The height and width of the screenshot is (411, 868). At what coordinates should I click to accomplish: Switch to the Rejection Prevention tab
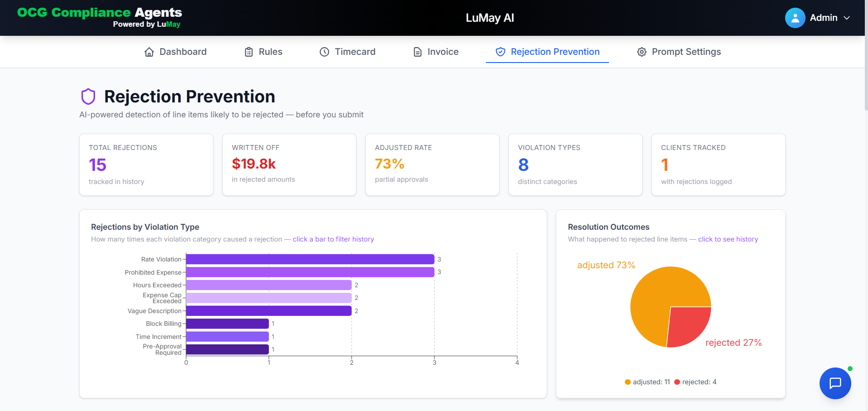pyautogui.click(x=547, y=52)
